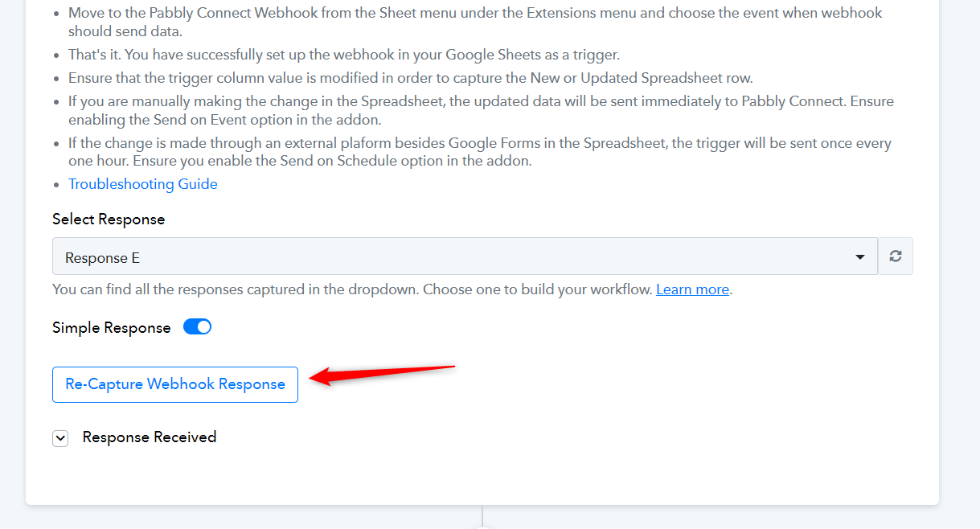
Task: Click the workflow connector line below the card
Action: click(482, 517)
